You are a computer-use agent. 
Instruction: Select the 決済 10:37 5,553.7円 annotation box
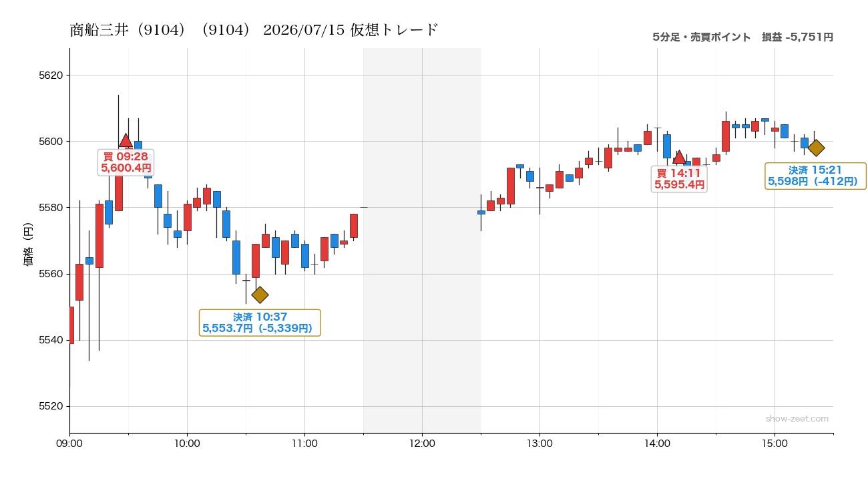[260, 323]
